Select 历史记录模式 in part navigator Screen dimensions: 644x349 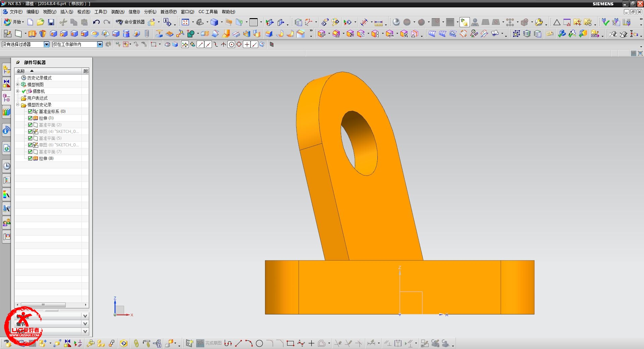(x=39, y=78)
